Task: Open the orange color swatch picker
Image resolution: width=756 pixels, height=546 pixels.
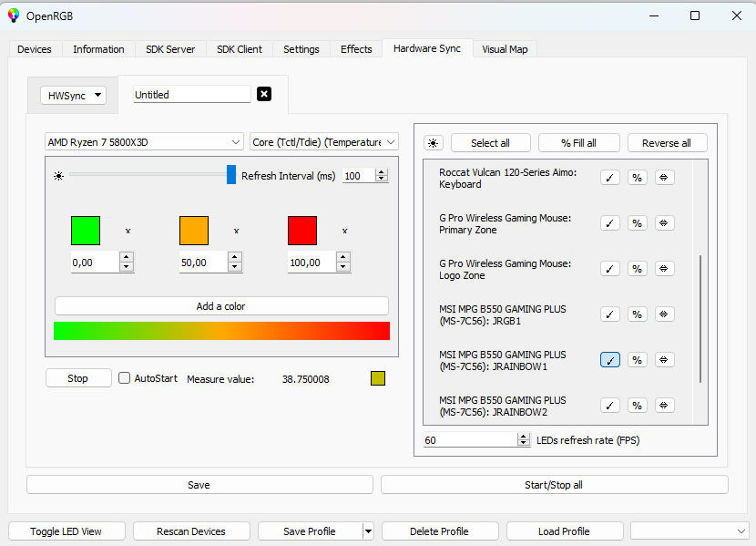Action: click(194, 231)
